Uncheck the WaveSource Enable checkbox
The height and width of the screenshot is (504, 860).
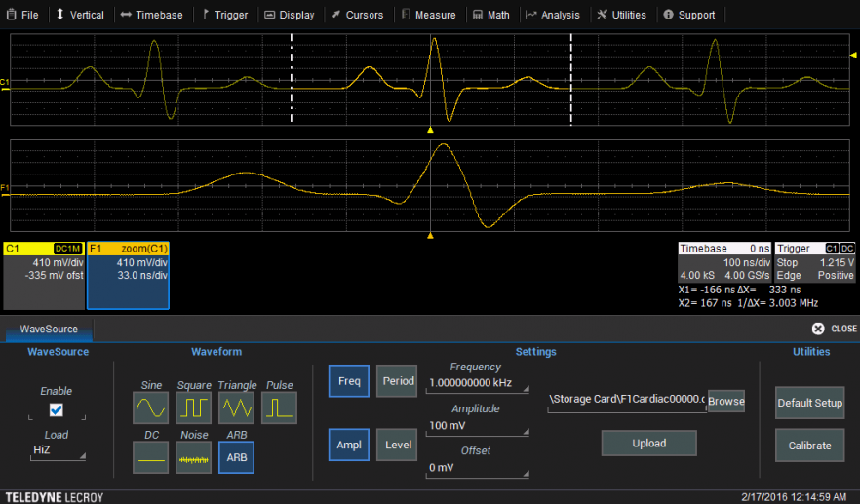[x=57, y=409]
